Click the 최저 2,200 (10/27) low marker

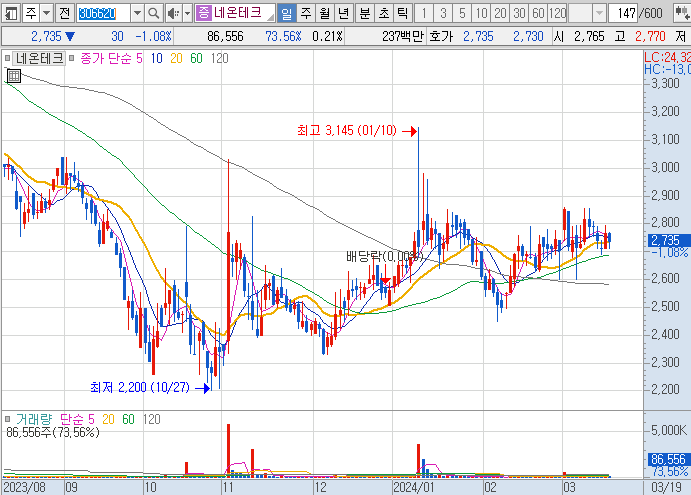[140, 387]
